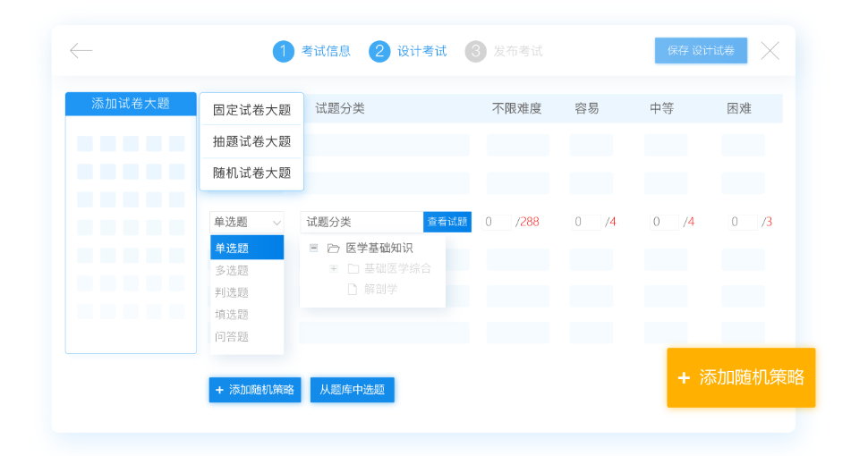Open the 单选题 question type dropdown
This screenshot has height=456, width=868.
(x=247, y=222)
